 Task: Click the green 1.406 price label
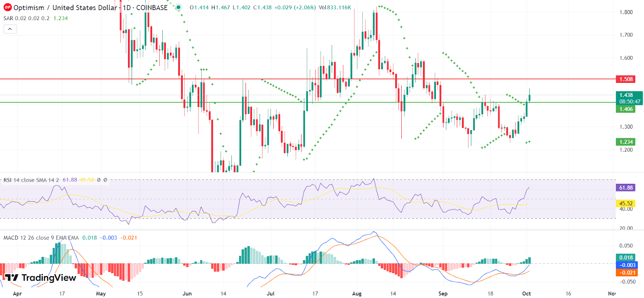tap(625, 109)
